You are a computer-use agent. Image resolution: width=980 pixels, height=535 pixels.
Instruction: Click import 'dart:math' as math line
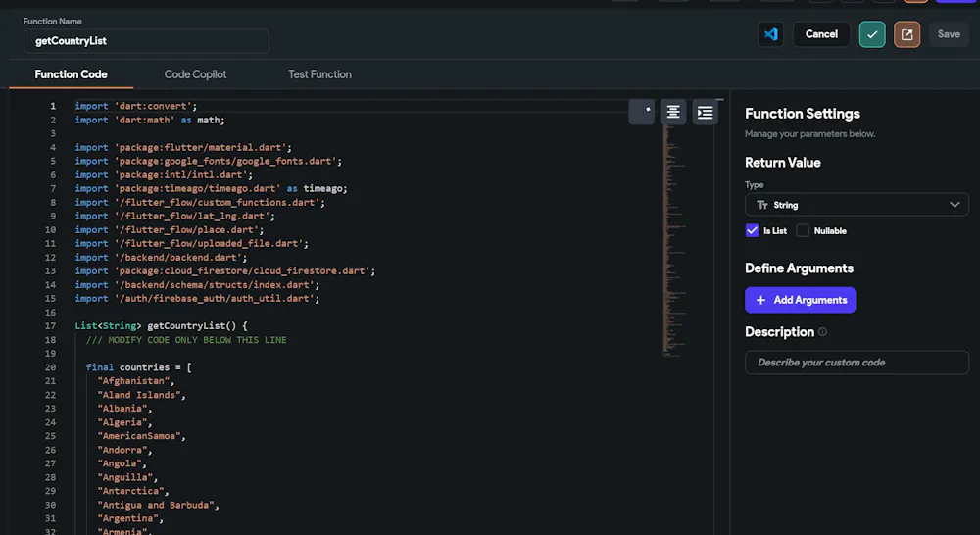tap(150, 120)
